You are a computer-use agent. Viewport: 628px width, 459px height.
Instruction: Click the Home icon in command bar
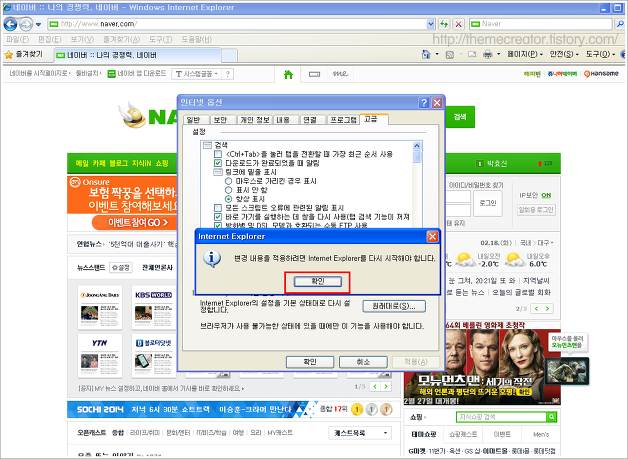426,54
